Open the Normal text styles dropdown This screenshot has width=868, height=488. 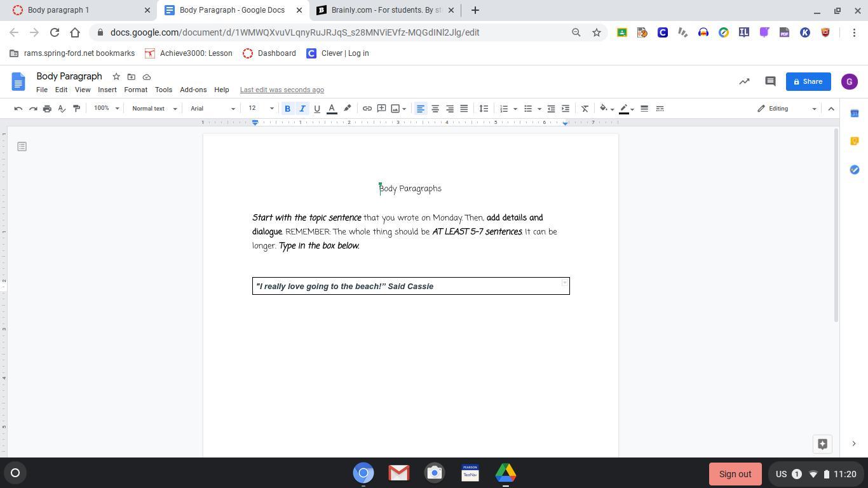pos(154,109)
